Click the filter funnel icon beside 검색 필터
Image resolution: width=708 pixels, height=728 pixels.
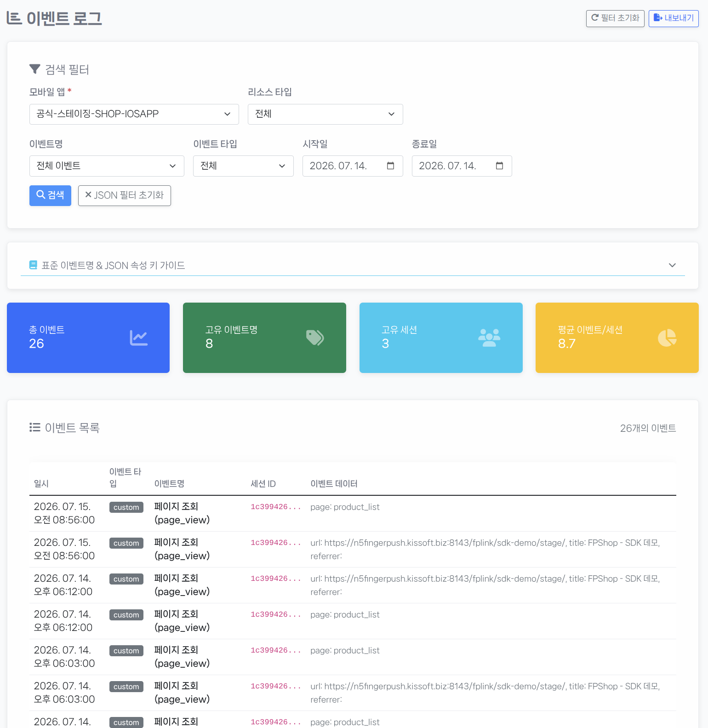pyautogui.click(x=34, y=69)
